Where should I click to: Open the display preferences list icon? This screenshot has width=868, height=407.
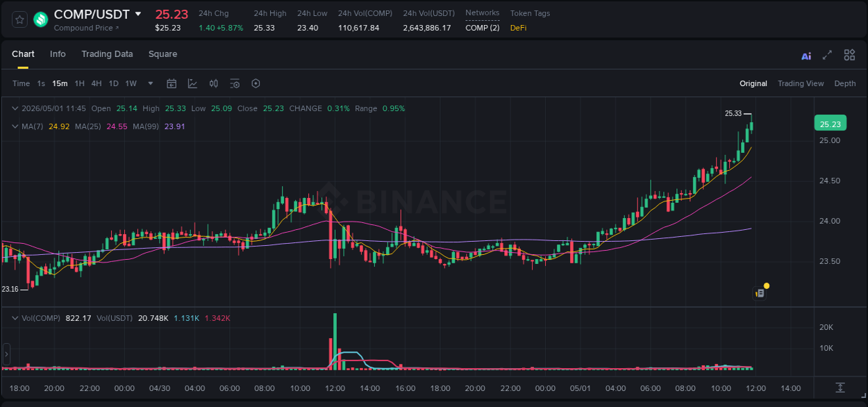tap(235, 83)
